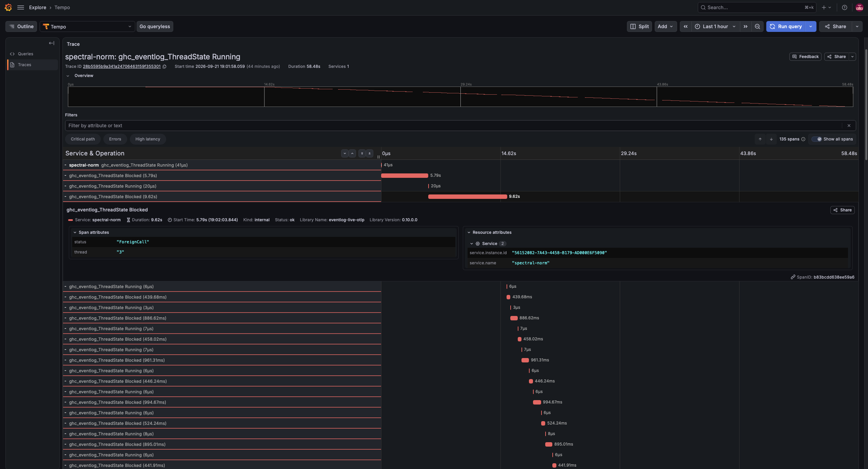Open the top toolbar Share dropdown arrow
The height and width of the screenshot is (469, 868).
857,26
